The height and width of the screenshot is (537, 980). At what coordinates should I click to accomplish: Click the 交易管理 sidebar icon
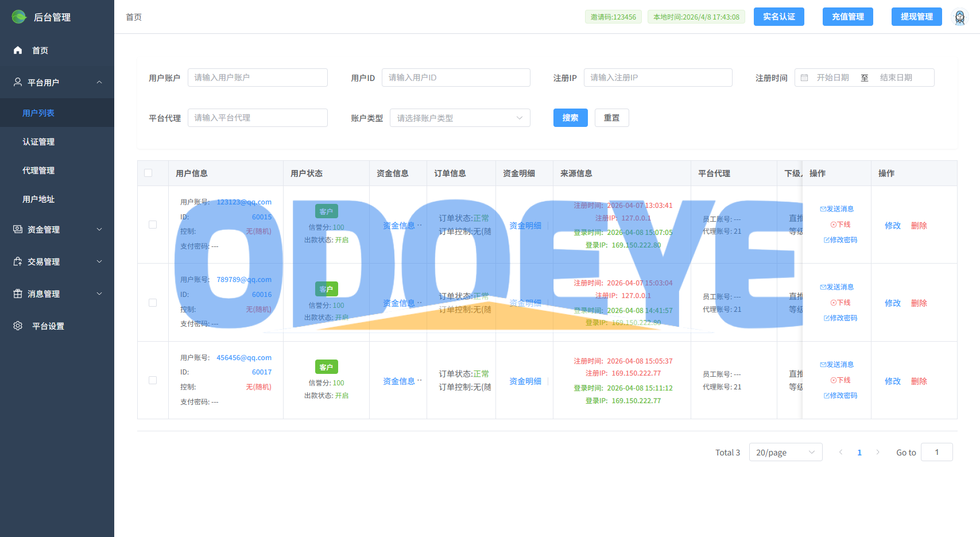[x=18, y=261]
